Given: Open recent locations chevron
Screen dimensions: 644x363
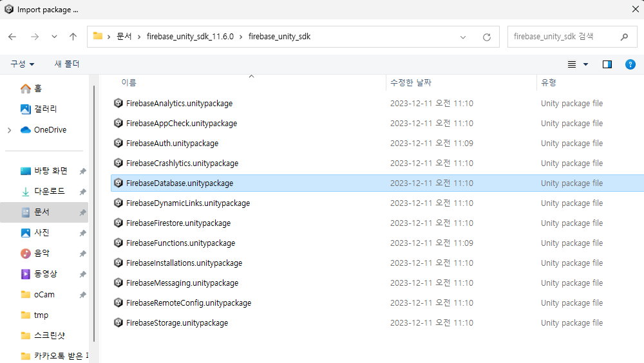Looking at the screenshot, I should [54, 37].
